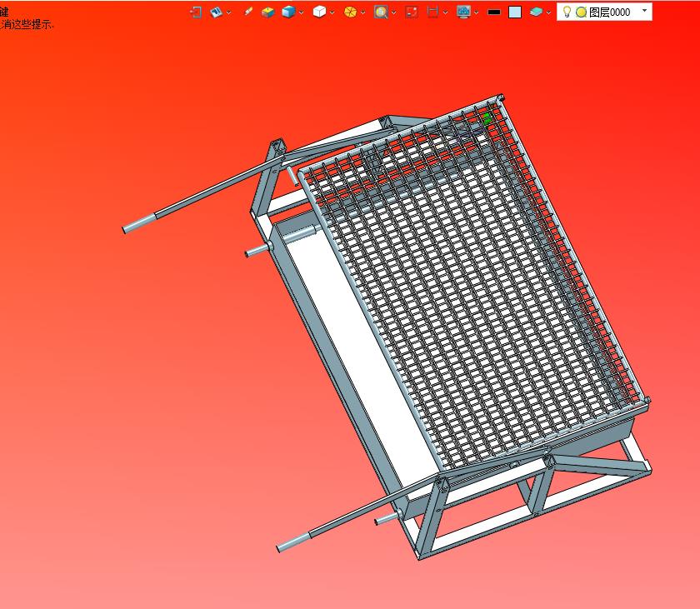This screenshot has height=609, width=700.
Task: Toggle the light bulb layer visibility
Action: (567, 12)
